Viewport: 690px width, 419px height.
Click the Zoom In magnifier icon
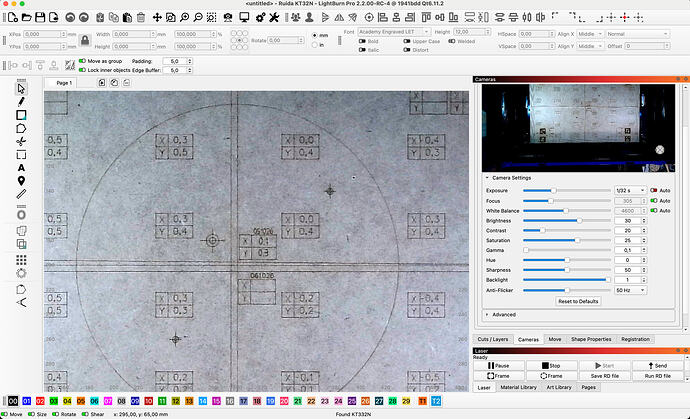tap(184, 18)
